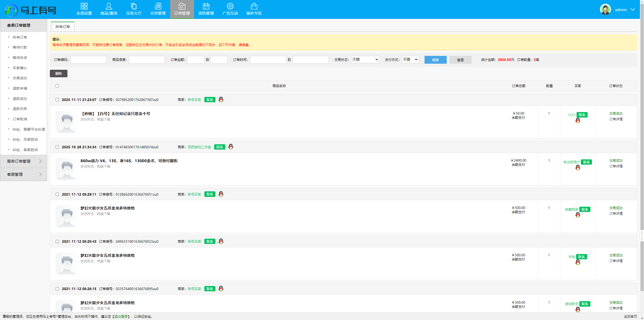Open admin account menu arrow
The image size is (644, 320).
(632, 10)
